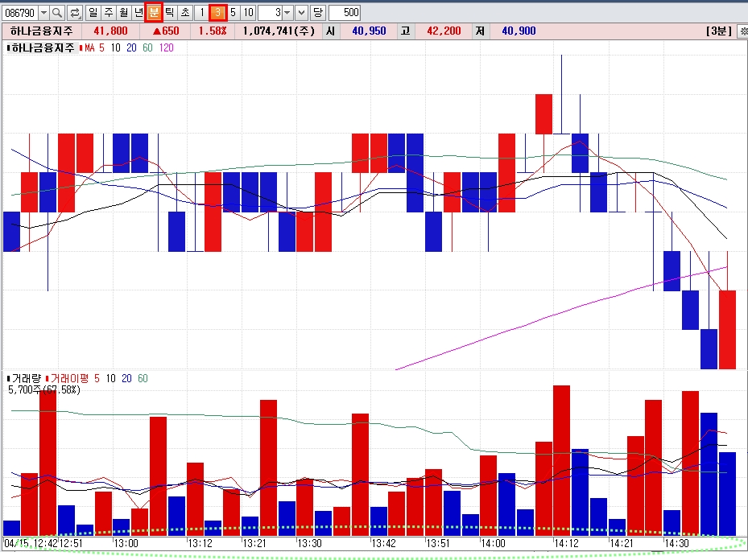The height and width of the screenshot is (560, 748).
Task: Switch to the 년 (yearly) chart
Action: tap(138, 12)
